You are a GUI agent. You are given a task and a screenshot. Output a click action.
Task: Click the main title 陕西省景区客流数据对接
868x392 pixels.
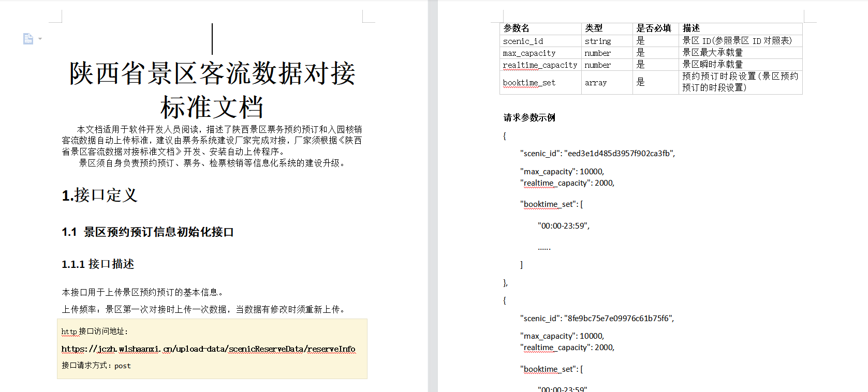coord(212,73)
